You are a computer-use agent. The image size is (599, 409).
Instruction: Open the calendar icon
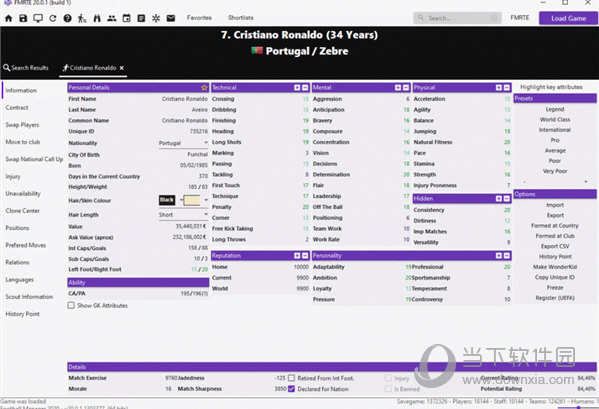pos(126,18)
